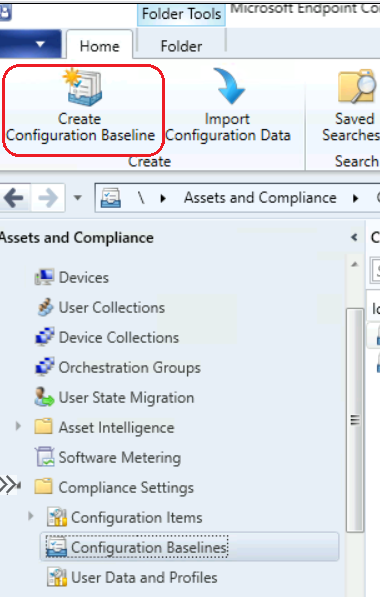Select Asset Intelligence tree item
380x597 pixels.
click(x=116, y=428)
